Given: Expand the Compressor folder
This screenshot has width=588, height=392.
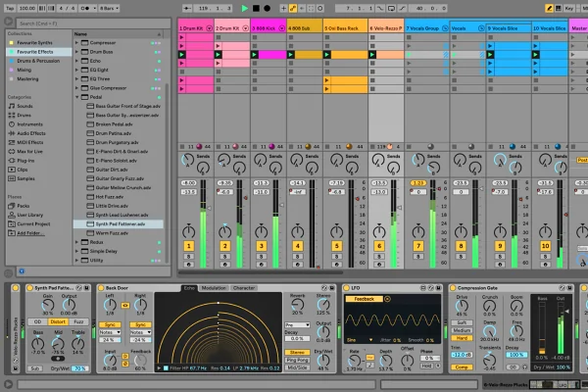Looking at the screenshot, I should pos(76,43).
